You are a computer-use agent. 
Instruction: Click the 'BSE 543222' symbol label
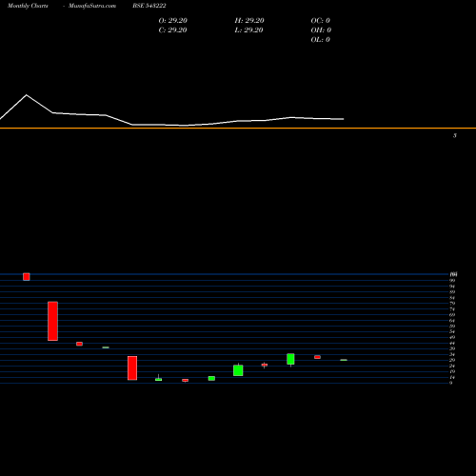pyautogui.click(x=149, y=6)
